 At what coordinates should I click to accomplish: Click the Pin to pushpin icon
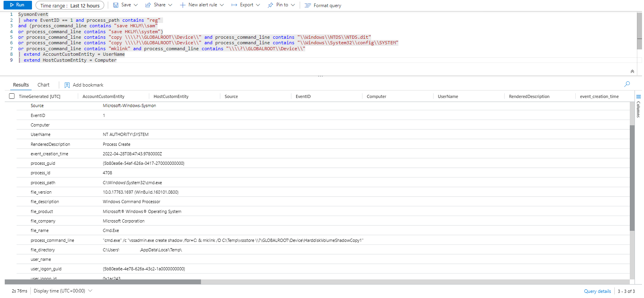point(270,5)
